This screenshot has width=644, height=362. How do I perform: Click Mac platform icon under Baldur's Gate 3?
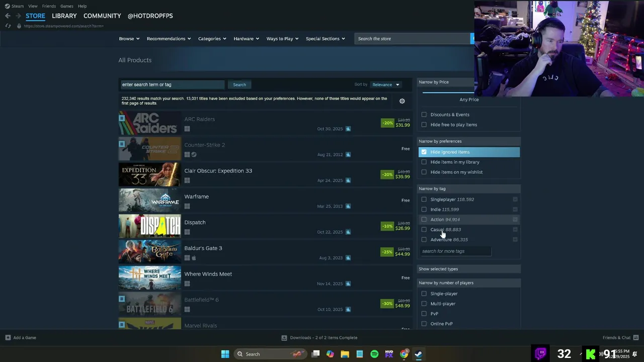tap(194, 258)
